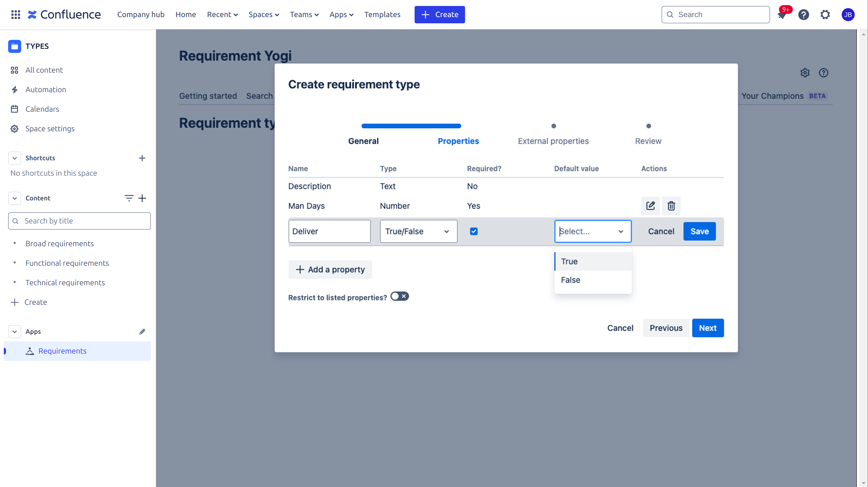Open Confluence settings gear in header

point(825,14)
